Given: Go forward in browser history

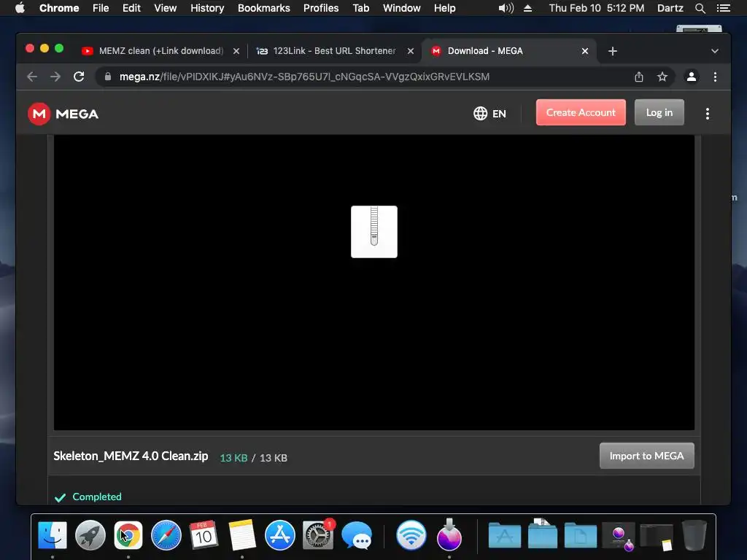Looking at the screenshot, I should pos(55,77).
